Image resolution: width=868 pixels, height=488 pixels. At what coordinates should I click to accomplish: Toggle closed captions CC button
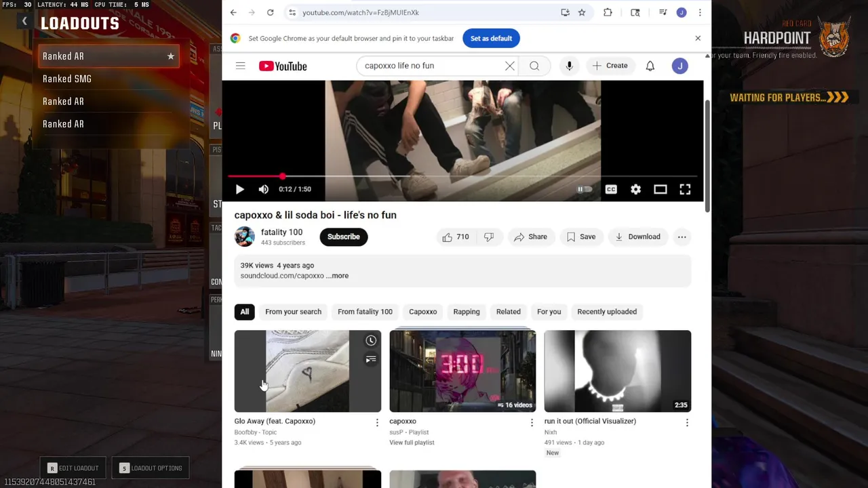click(611, 189)
